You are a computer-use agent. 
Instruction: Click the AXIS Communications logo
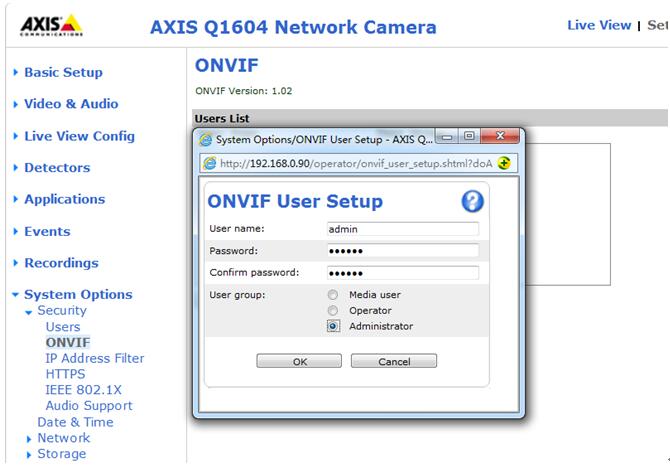(51, 26)
